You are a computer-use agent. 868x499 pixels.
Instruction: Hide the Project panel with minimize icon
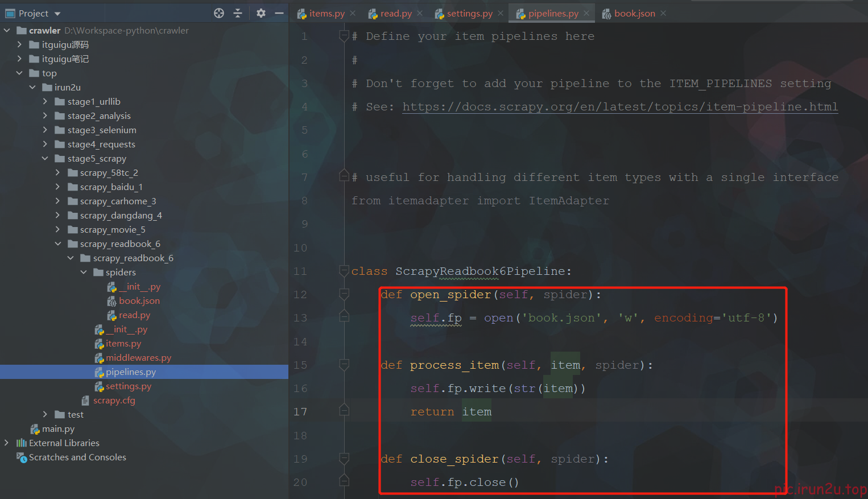tap(279, 13)
